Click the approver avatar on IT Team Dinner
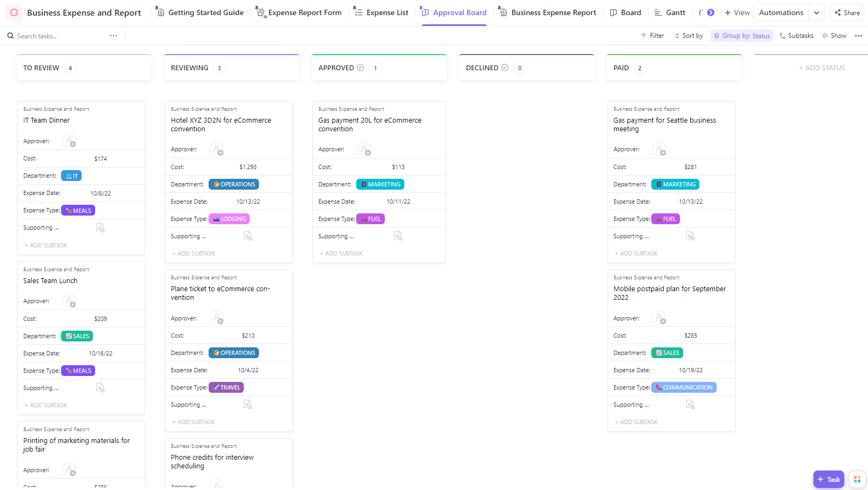Viewport: 868px width, 490px height. coord(69,141)
